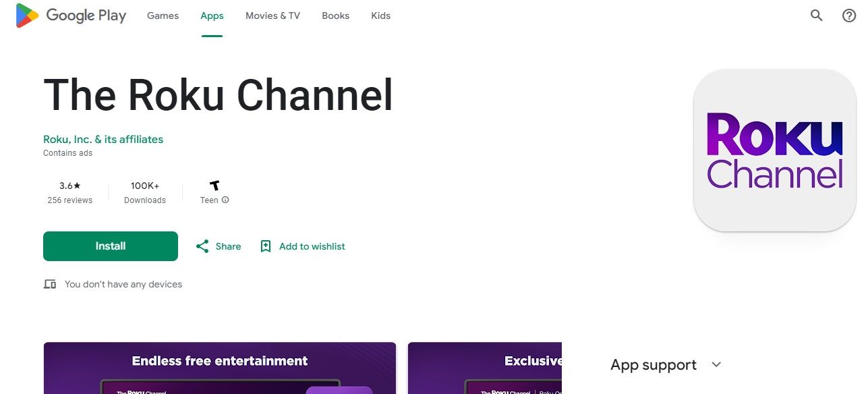This screenshot has height=394, width=868.
Task: Open search on Google Play
Action: coord(816,15)
